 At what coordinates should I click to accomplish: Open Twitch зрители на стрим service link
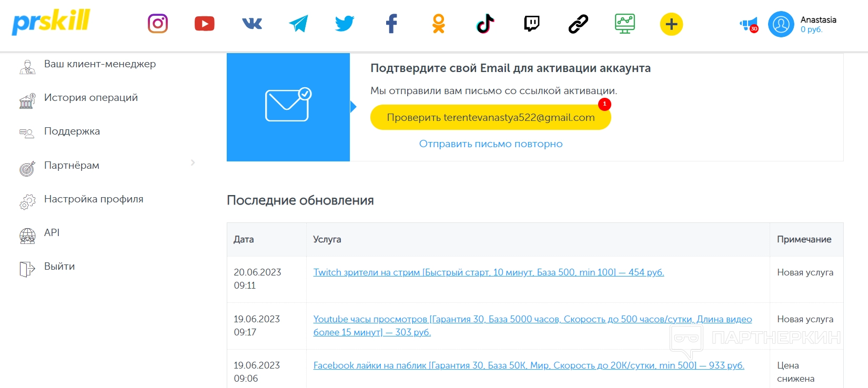coord(489,272)
